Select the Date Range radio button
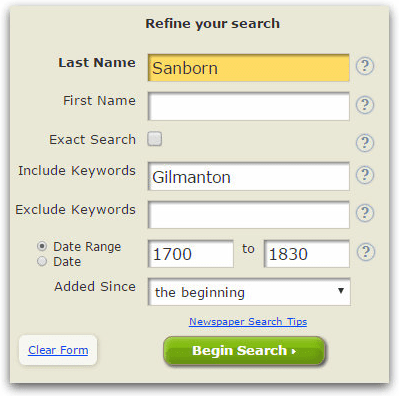Screen dimensions: 399x396 coord(42,246)
